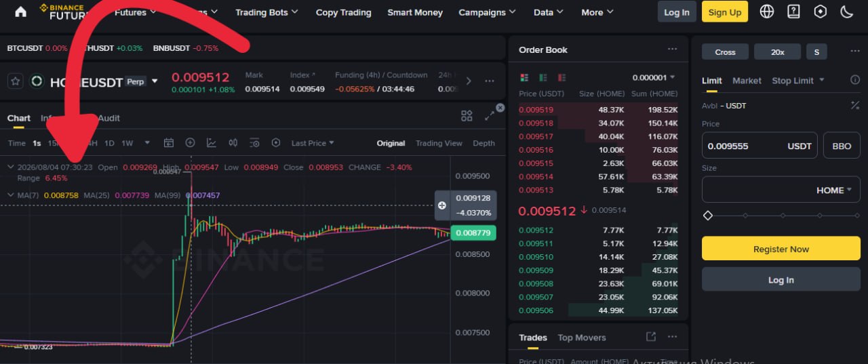The width and height of the screenshot is (868, 364).
Task: Open the Top Movers tab
Action: 582,338
